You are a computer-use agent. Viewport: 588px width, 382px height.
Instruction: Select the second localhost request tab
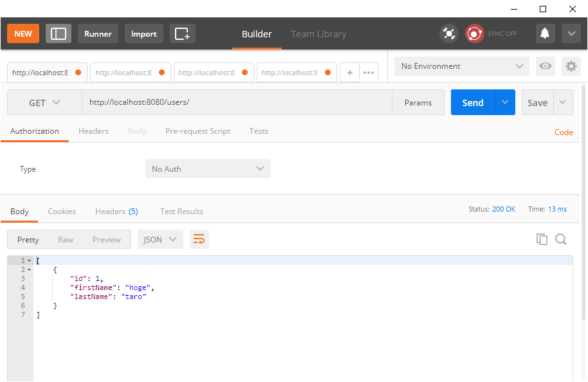click(131, 73)
